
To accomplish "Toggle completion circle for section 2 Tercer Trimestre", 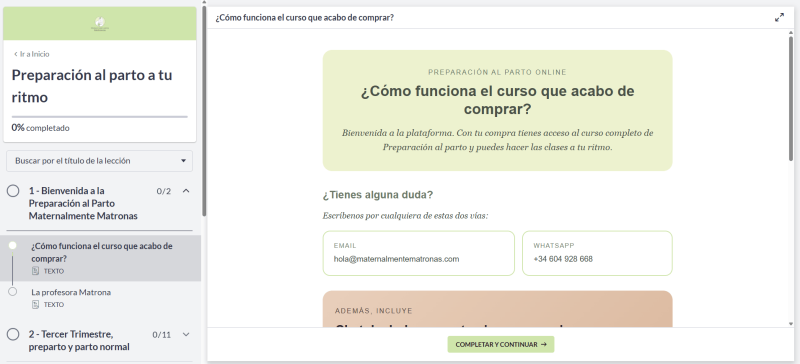I will pyautogui.click(x=13, y=334).
